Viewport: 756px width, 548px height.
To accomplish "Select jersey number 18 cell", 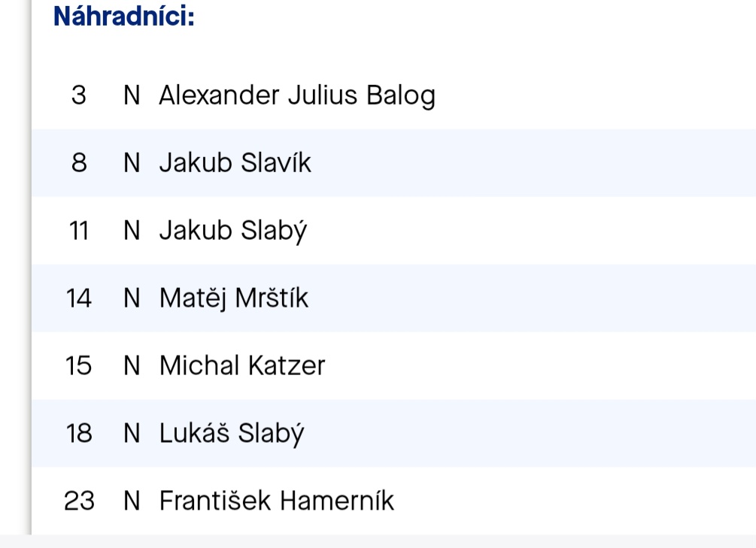I will click(78, 433).
